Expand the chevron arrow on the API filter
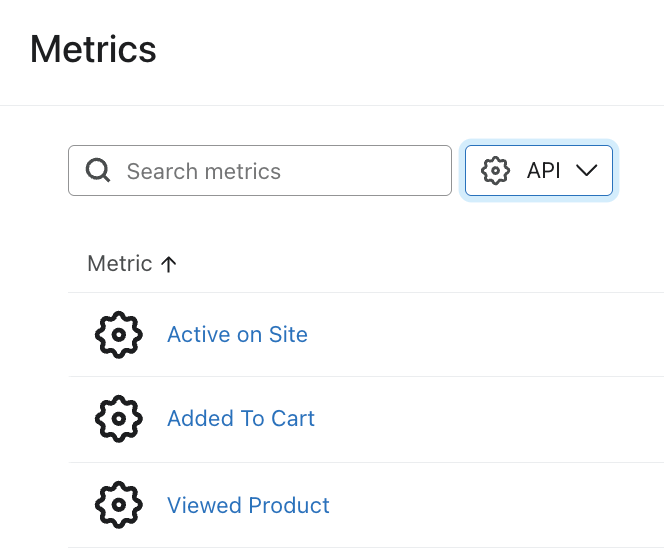The image size is (664, 554). pos(587,171)
